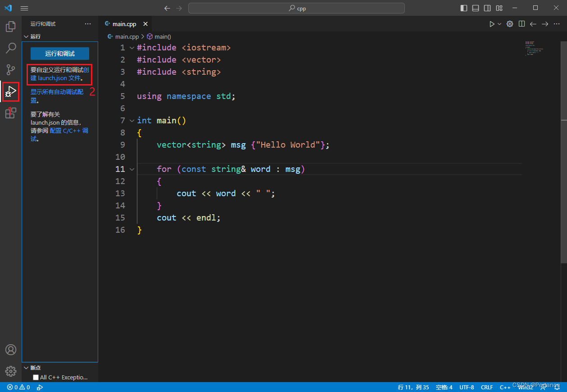This screenshot has height=392, width=567.
Task: Go back with the title bar arrow
Action: (167, 8)
